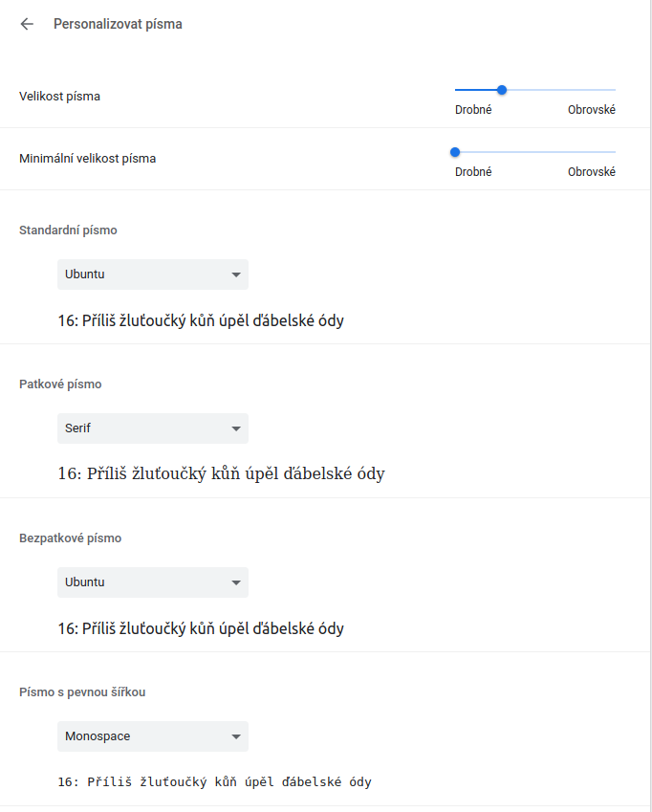The width and height of the screenshot is (652, 812).
Task: Set Velikost písma slider to the Obrovské end
Action: (x=615, y=90)
